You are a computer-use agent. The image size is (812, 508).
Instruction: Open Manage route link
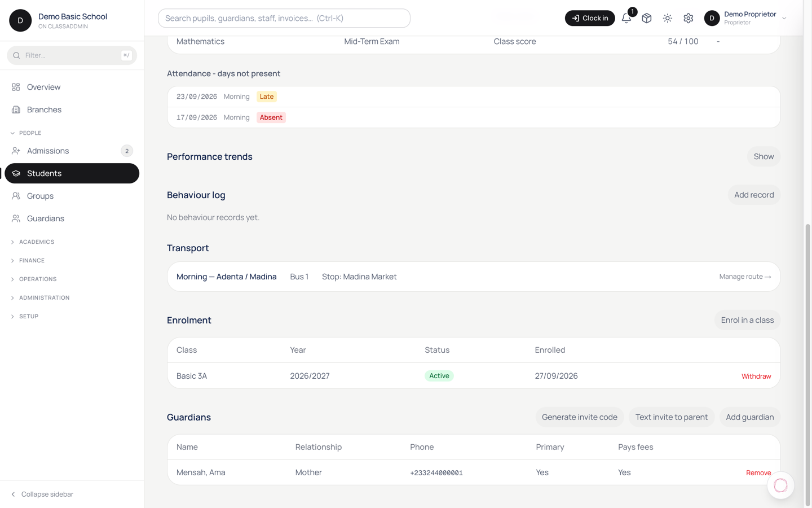coord(745,277)
